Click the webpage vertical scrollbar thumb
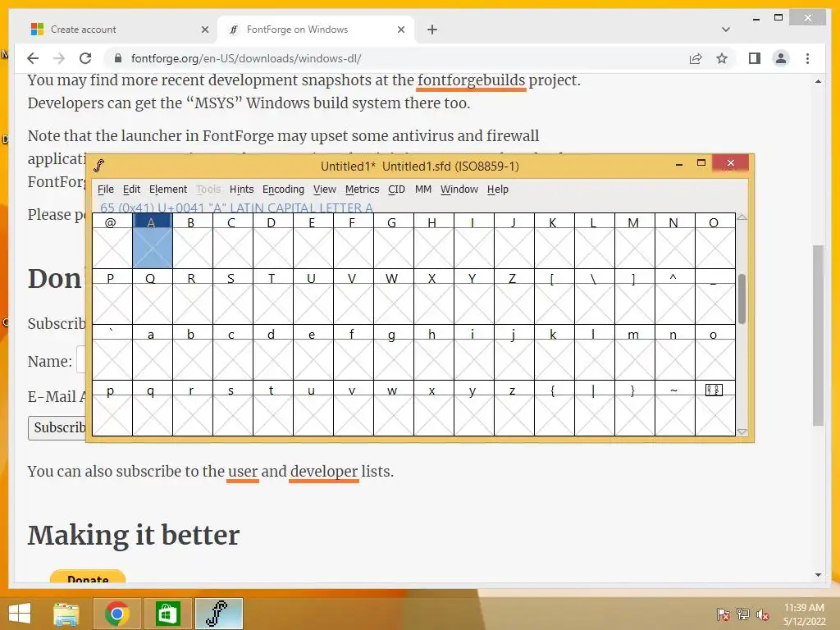Image resolution: width=840 pixels, height=630 pixels. (818, 336)
